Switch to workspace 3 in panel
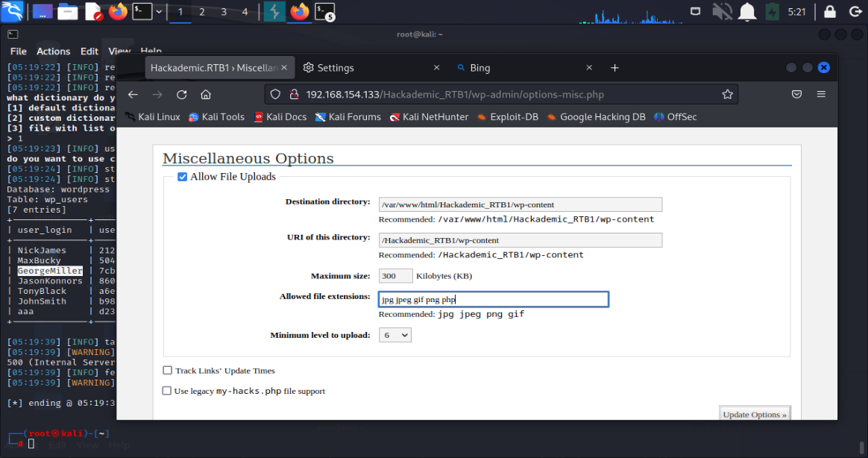 coord(224,12)
